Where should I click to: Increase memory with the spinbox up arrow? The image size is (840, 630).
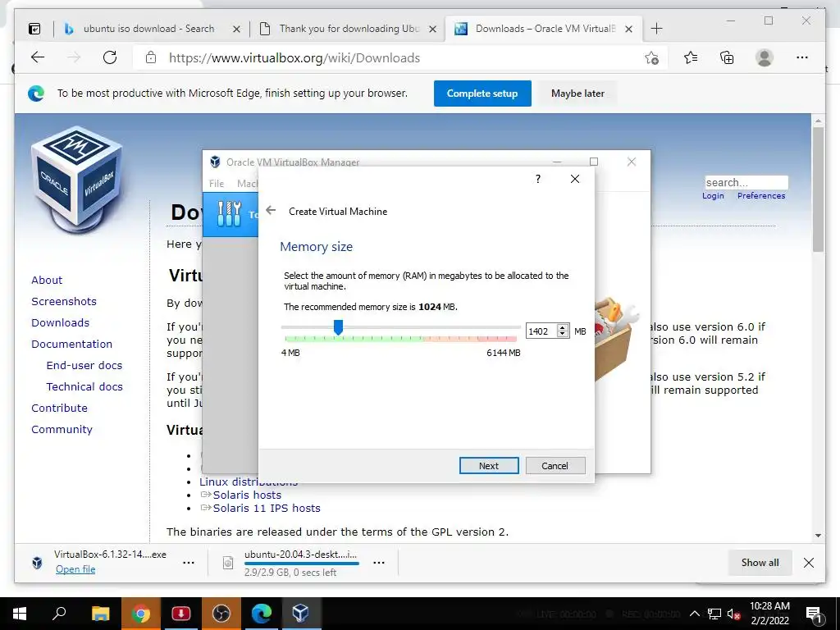[563, 328]
